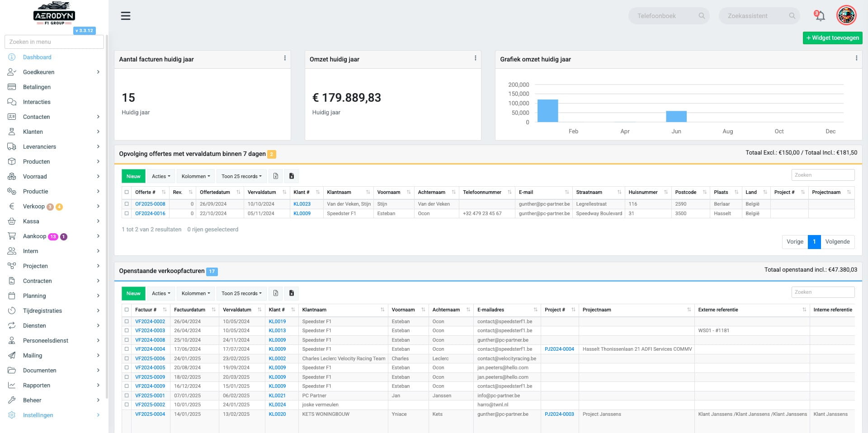Click the Betalingen sidebar icon
The image size is (868, 433).
point(12,87)
